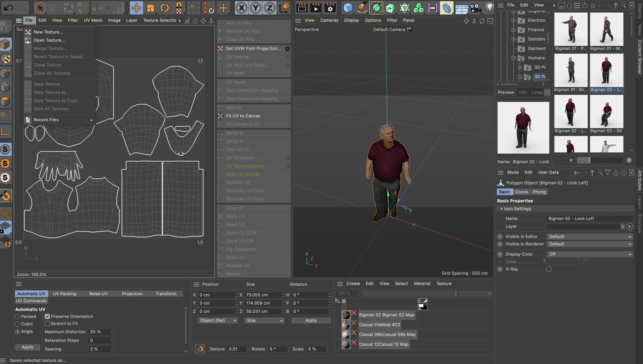Image resolution: width=643 pixels, height=364 pixels.
Task: Collapse the Humans folder tree node
Action: [514, 58]
